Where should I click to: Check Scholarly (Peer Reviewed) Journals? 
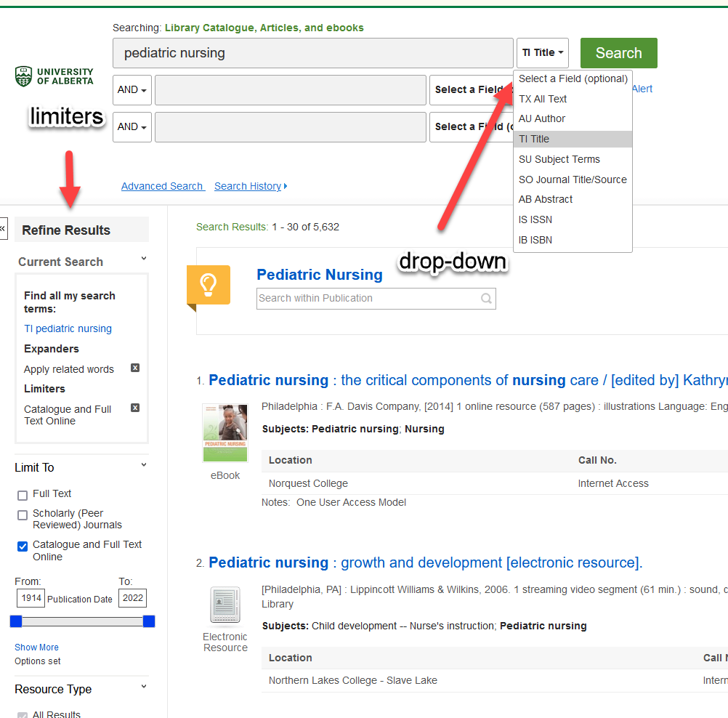point(23,515)
